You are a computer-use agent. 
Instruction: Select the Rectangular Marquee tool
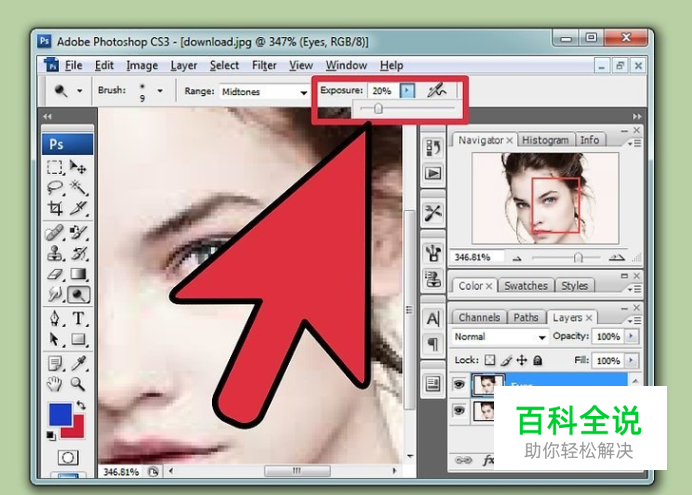55,168
